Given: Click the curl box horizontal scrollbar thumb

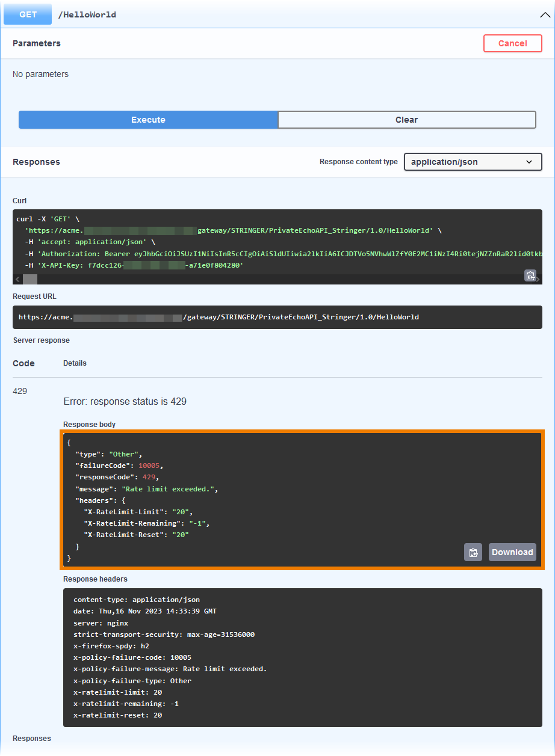Looking at the screenshot, I should pos(30,279).
